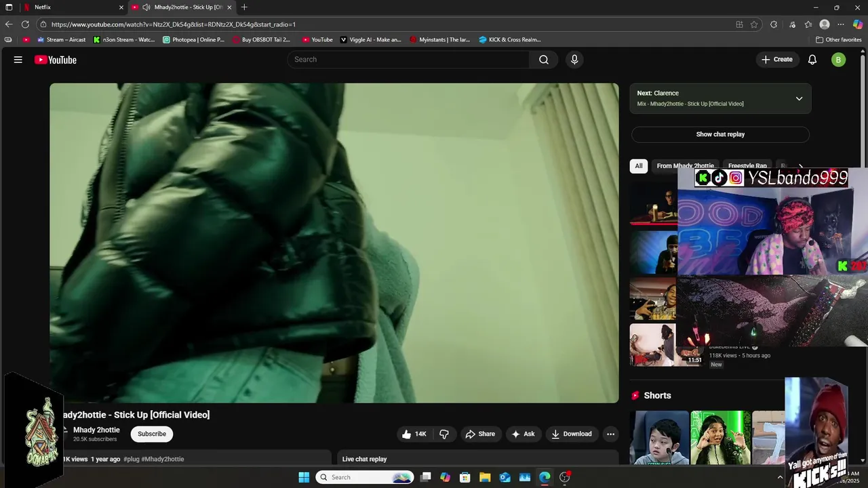Click the Ask button
This screenshot has height=488, width=868.
[523, 434]
